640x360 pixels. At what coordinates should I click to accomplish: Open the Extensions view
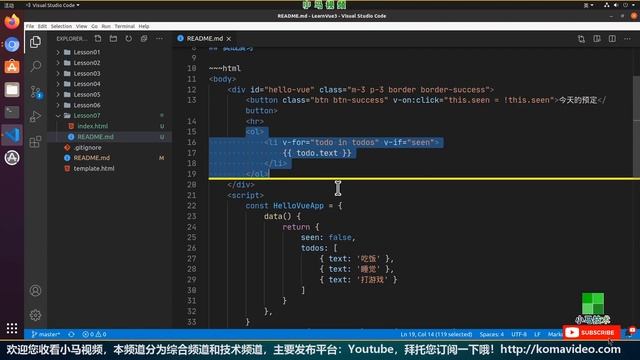tap(36, 142)
